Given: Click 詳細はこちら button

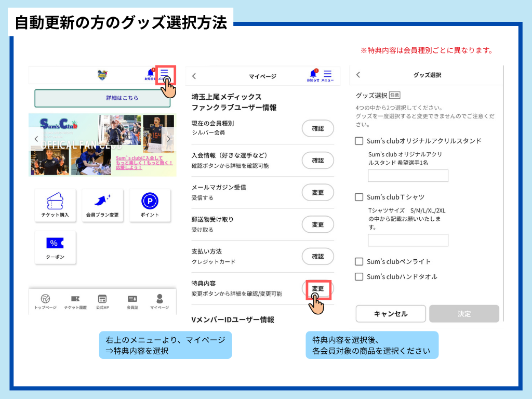Looking at the screenshot, I should pos(102,98).
